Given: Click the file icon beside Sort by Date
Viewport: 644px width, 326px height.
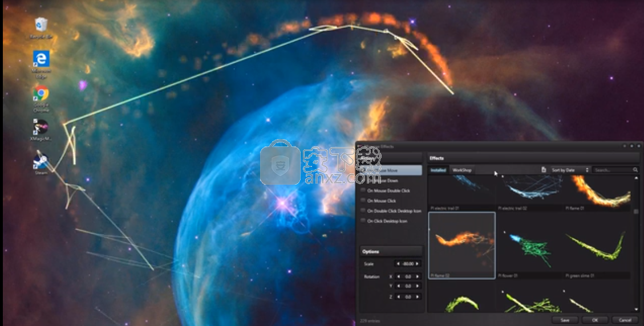Looking at the screenshot, I should (544, 170).
